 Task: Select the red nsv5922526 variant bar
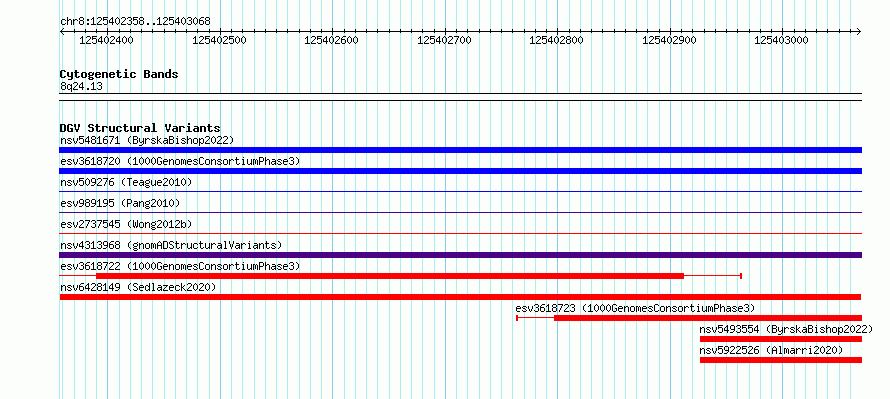(780, 360)
